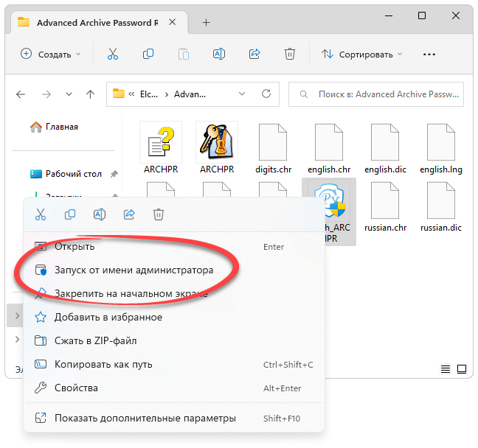
Task: Add a new Explorer tab
Action: click(x=206, y=23)
